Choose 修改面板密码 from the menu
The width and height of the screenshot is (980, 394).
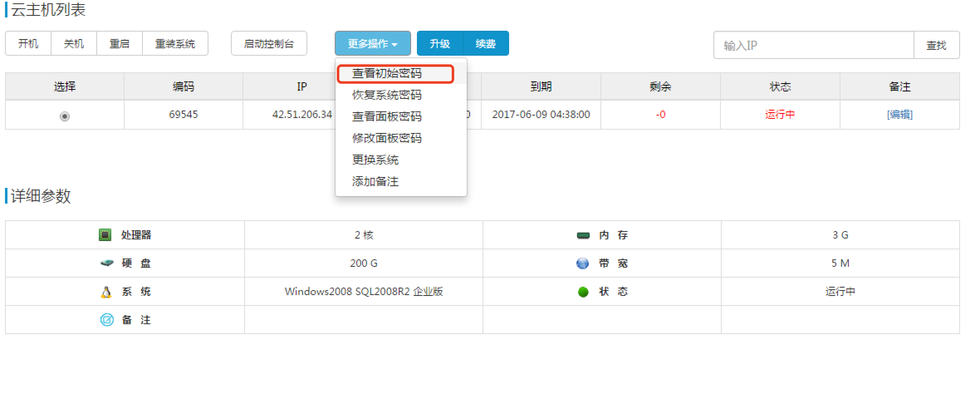[401, 138]
